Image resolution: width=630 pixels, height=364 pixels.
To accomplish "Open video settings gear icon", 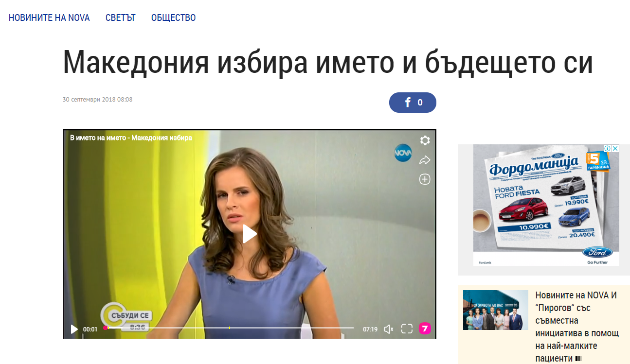I will point(425,140).
